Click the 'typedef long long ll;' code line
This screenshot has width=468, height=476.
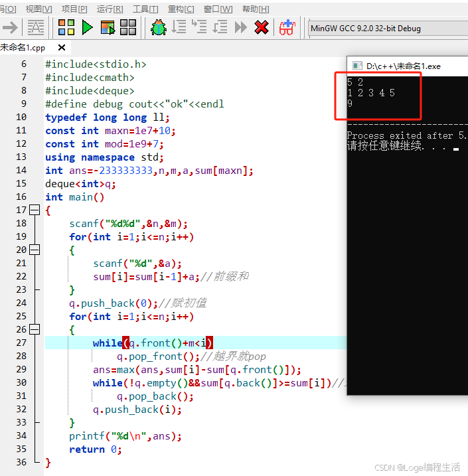108,118
